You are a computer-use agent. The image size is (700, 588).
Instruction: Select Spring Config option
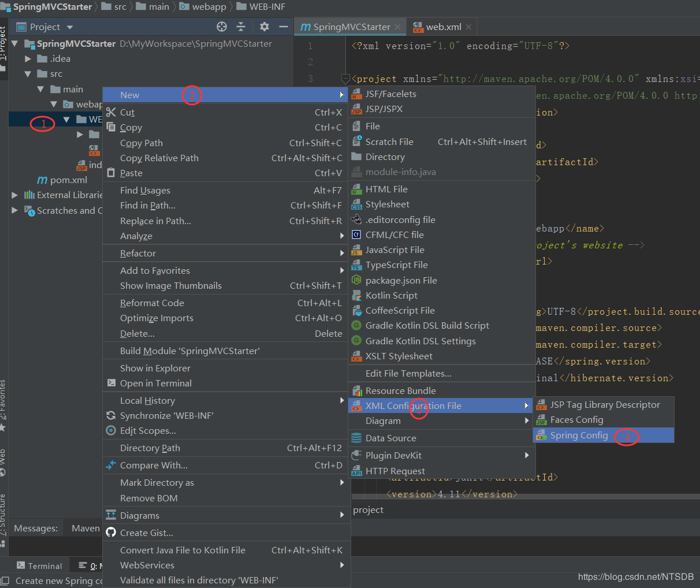click(x=604, y=435)
